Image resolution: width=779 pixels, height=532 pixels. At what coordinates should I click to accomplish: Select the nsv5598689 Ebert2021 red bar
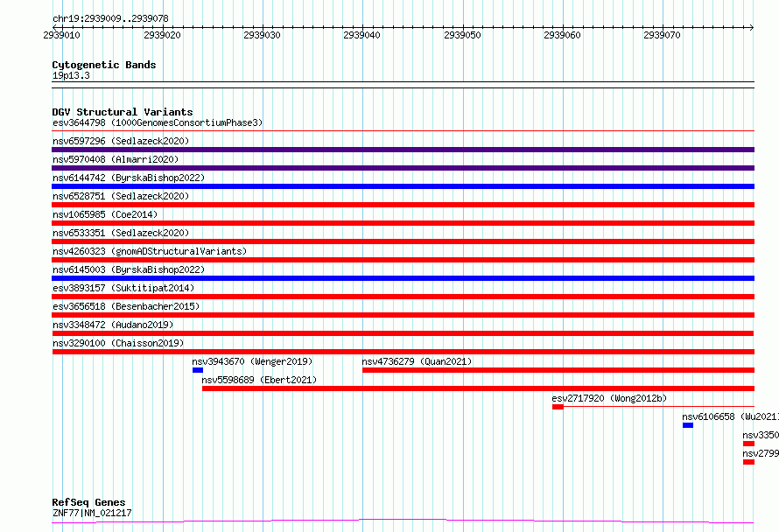click(x=478, y=388)
